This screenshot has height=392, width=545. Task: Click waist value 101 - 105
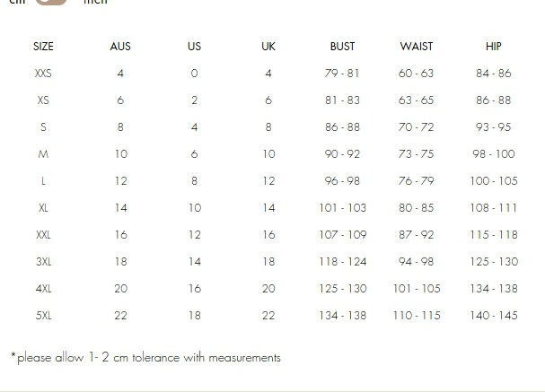click(417, 288)
